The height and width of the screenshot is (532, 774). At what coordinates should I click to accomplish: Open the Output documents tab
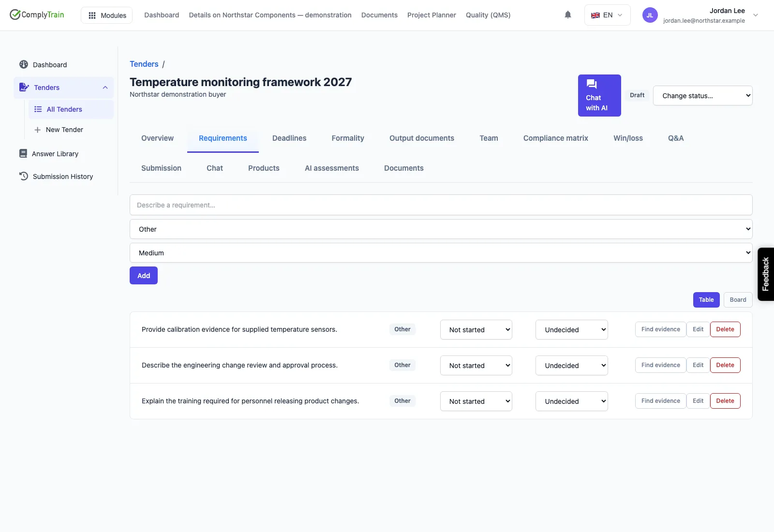(422, 138)
